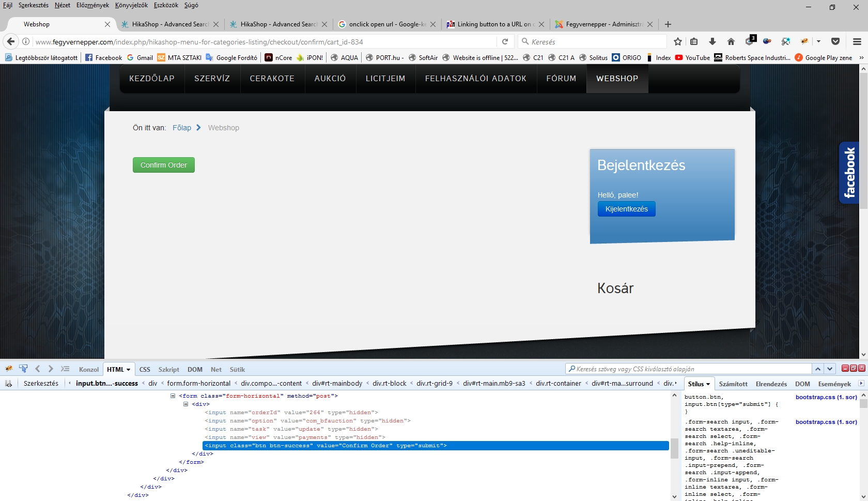Open the Firebug toolbar button dropdown arrow
Screen dimensions: 868x501
[x=818, y=41]
